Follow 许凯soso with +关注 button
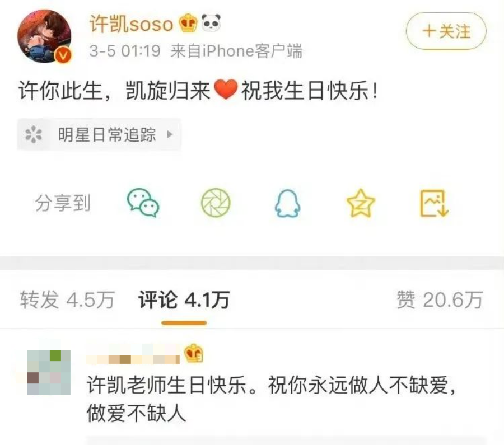This screenshot has height=445, width=504. pos(446,31)
